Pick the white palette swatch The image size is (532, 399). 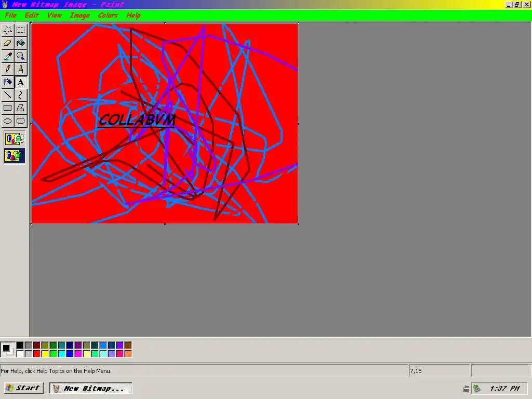click(20, 353)
